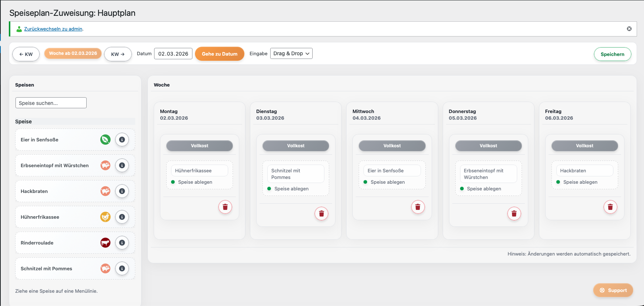Click into the Speise suchen search box
The height and width of the screenshot is (306, 644).
pyautogui.click(x=51, y=103)
